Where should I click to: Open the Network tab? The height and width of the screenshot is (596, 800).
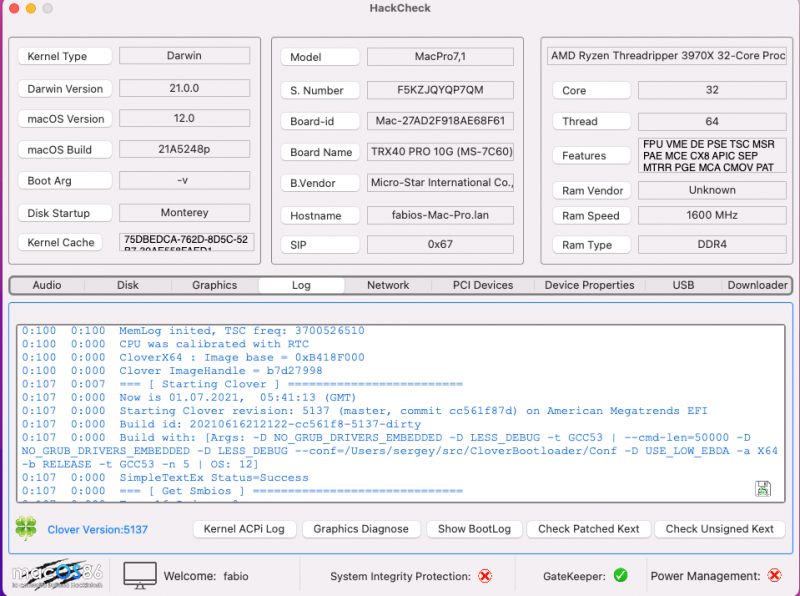pyautogui.click(x=388, y=285)
